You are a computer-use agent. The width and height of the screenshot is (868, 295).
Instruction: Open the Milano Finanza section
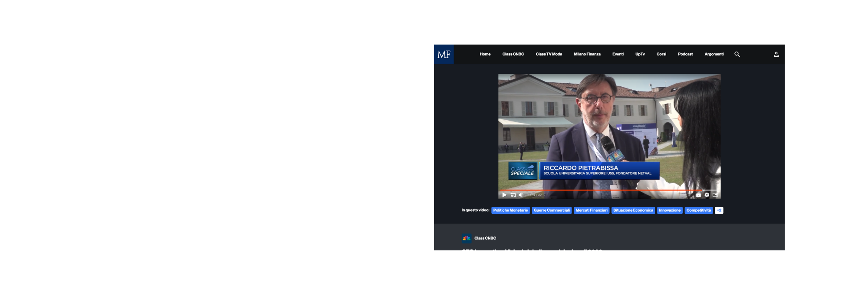(587, 54)
